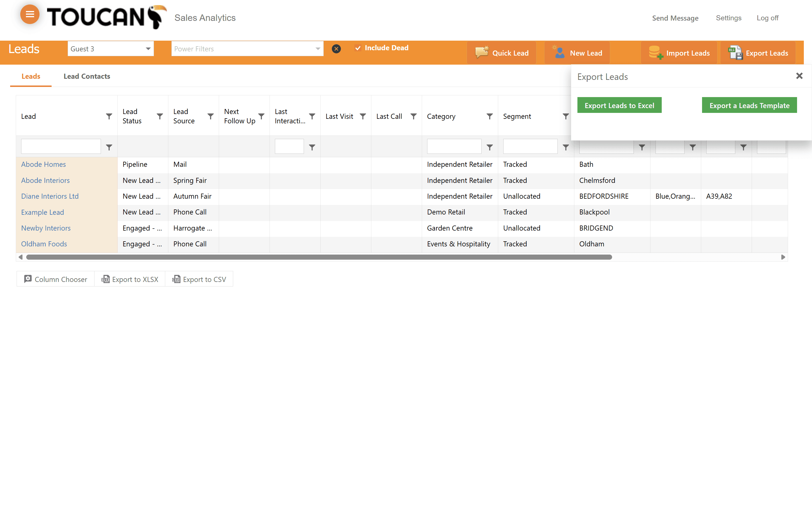Click Export to XLSX
The image size is (812, 508).
[129, 279]
